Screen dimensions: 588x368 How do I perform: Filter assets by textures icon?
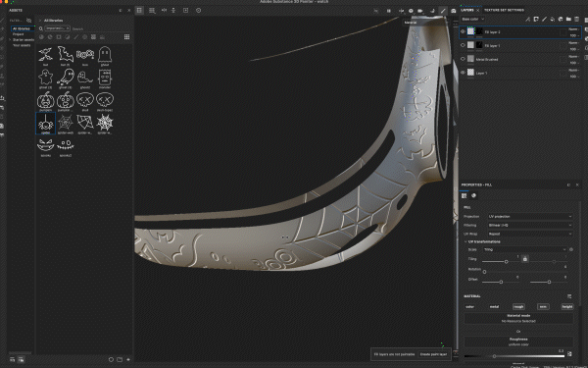click(93, 37)
